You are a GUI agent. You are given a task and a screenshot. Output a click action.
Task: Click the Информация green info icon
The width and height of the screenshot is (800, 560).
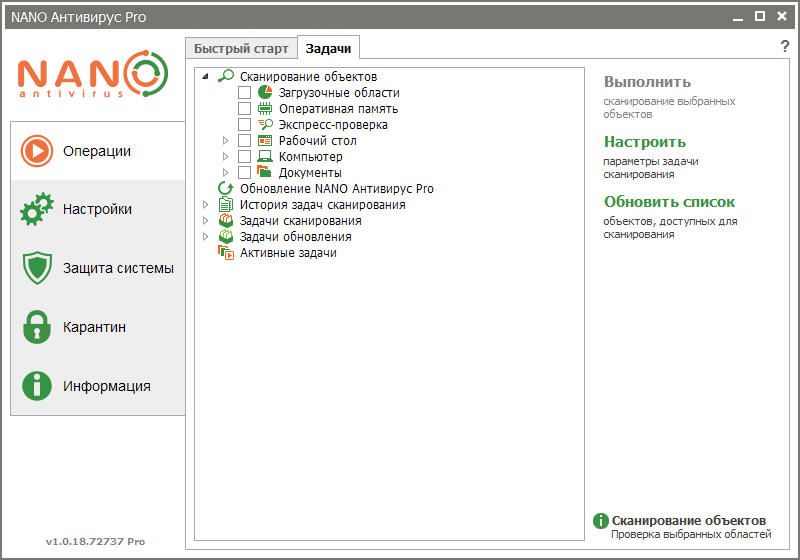coord(37,386)
